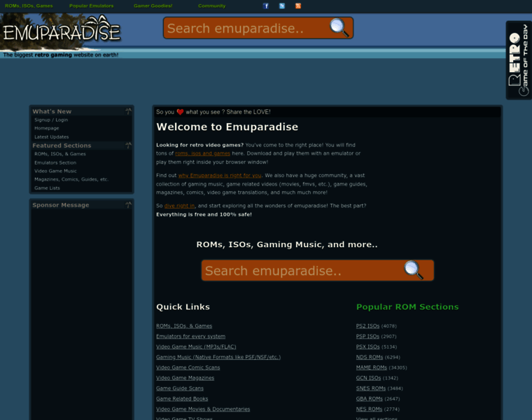Image resolution: width=532 pixels, height=420 pixels.
Task: Collapse the Featured Sections panel
Action: pos(128,146)
